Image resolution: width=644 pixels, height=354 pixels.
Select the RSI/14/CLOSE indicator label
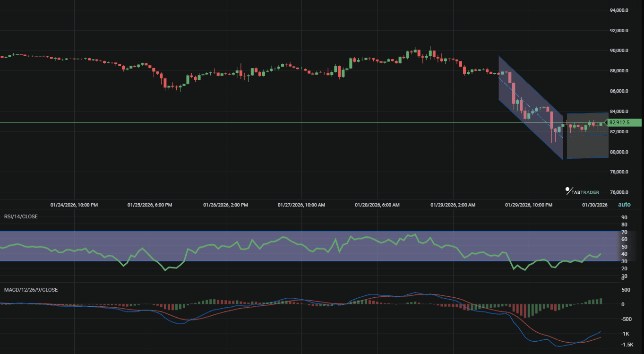pos(22,216)
